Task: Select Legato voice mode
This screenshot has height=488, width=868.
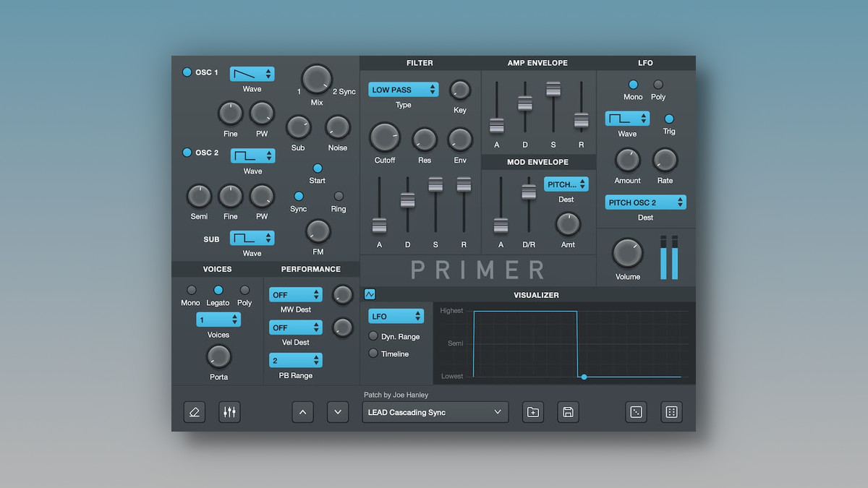Action: 218,291
